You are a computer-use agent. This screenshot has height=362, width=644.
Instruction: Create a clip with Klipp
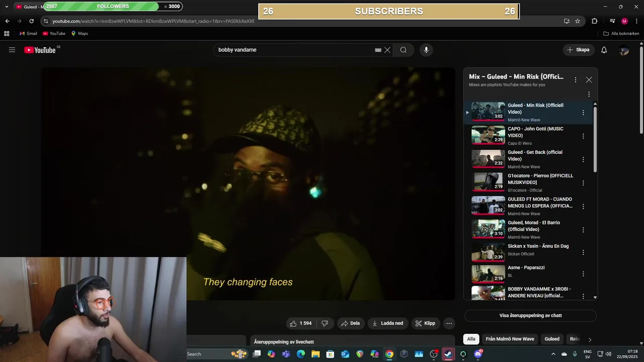click(425, 323)
